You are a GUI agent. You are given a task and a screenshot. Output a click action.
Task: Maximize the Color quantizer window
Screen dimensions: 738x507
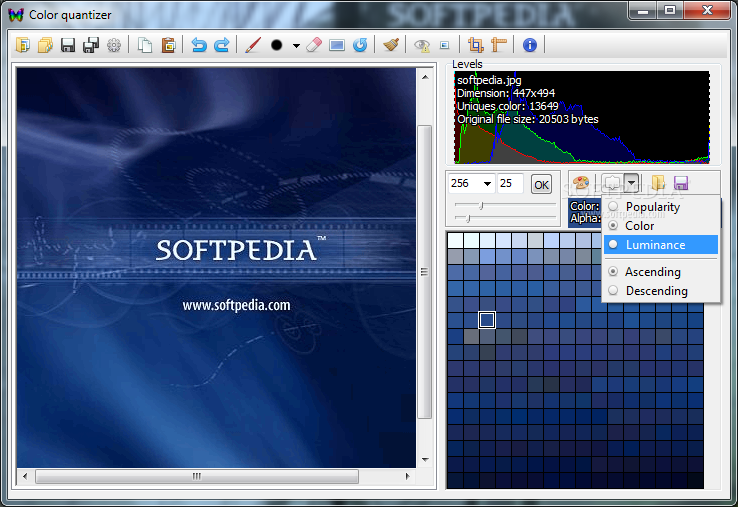coord(670,10)
